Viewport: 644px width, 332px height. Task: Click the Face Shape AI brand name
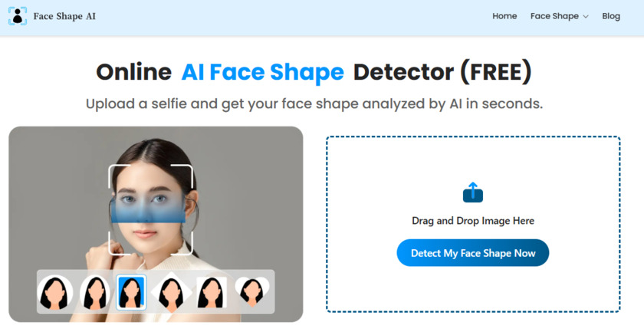click(x=65, y=16)
